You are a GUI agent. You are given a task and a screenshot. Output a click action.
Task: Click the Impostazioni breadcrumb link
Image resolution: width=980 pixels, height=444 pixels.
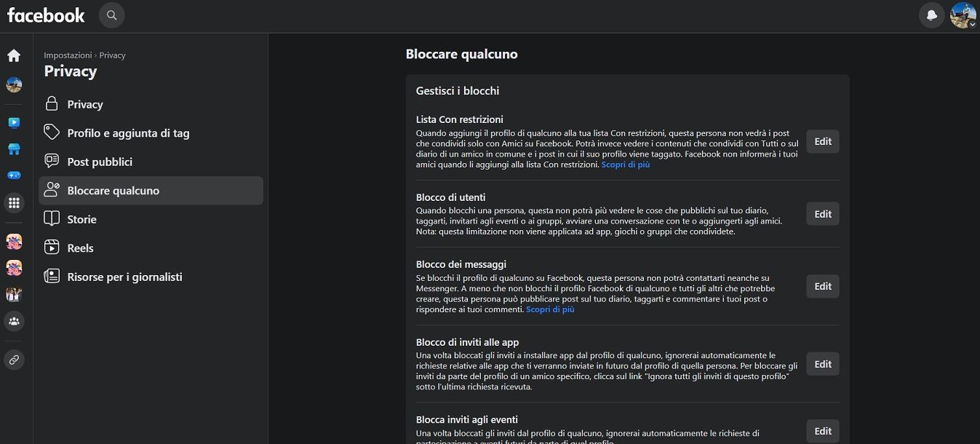click(x=68, y=55)
